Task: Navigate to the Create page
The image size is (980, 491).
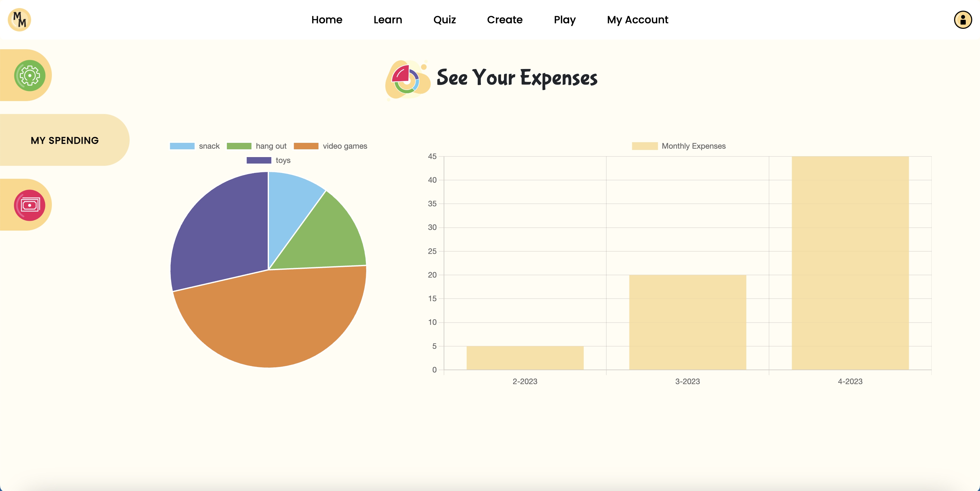Action: tap(505, 20)
